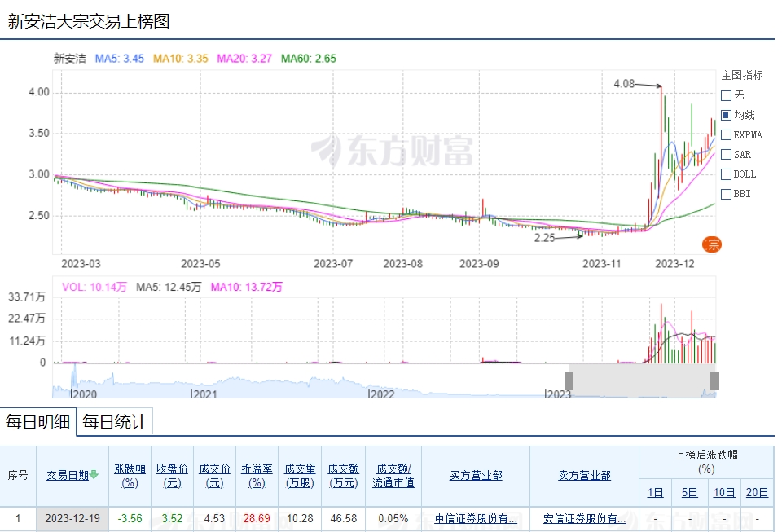The image size is (782, 532).
Task: Select the 无 indicator option
Action: [726, 95]
